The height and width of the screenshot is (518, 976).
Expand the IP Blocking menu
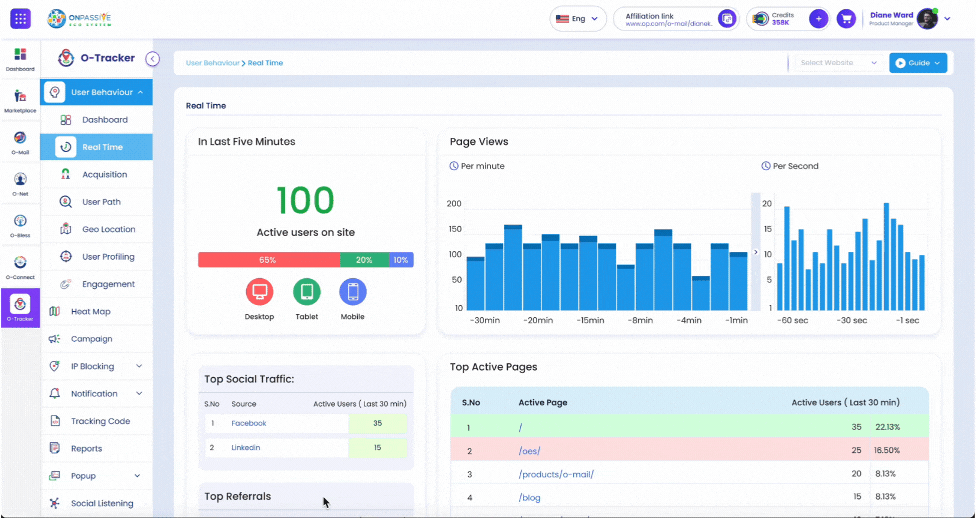96,366
